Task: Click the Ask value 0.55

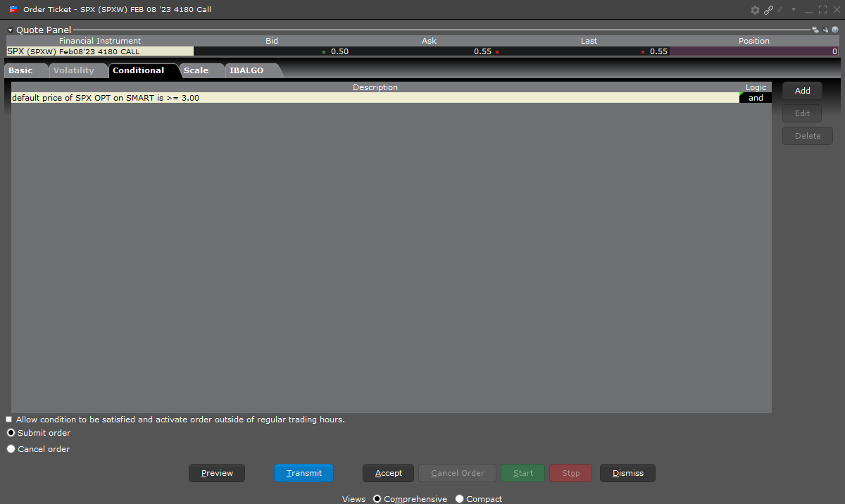Action: pyautogui.click(x=482, y=51)
